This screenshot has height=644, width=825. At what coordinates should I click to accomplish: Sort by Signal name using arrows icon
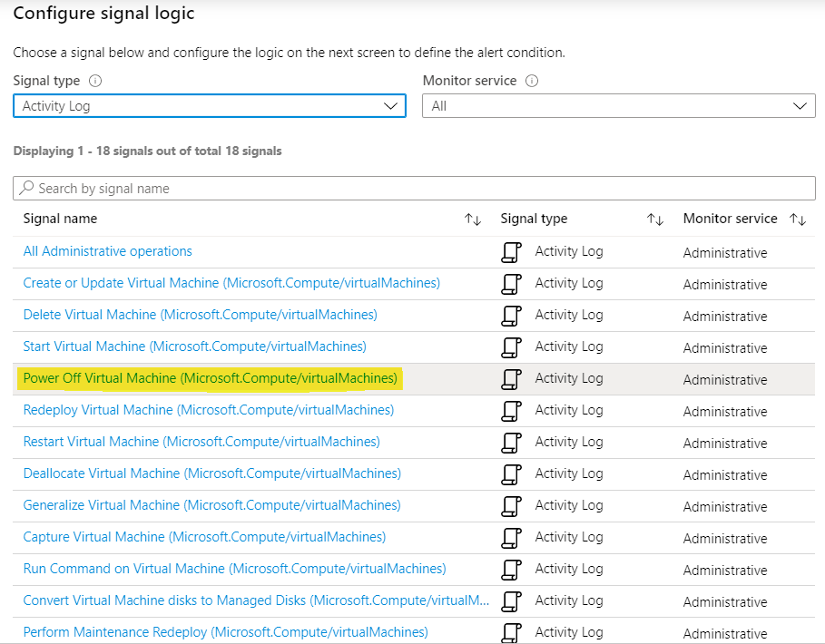pos(472,220)
